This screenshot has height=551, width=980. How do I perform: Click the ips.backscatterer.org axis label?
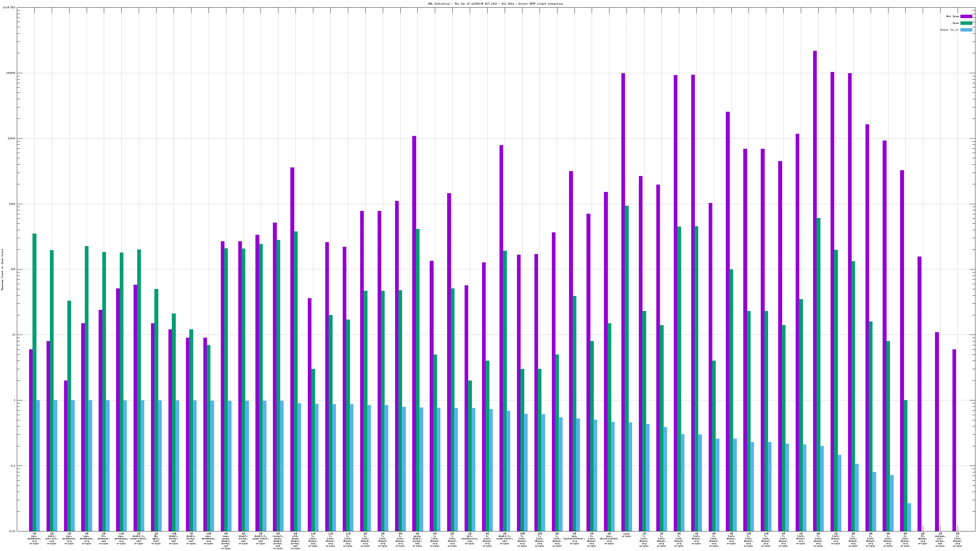point(574,538)
